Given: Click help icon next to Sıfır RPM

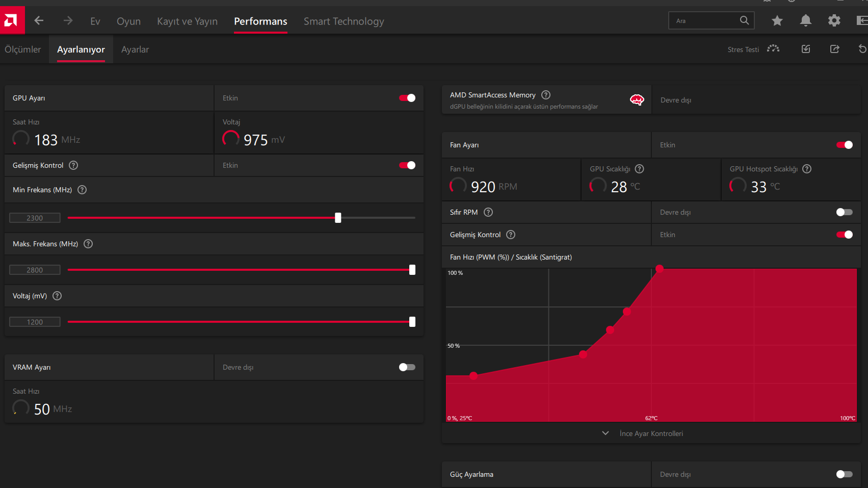Looking at the screenshot, I should pos(488,212).
